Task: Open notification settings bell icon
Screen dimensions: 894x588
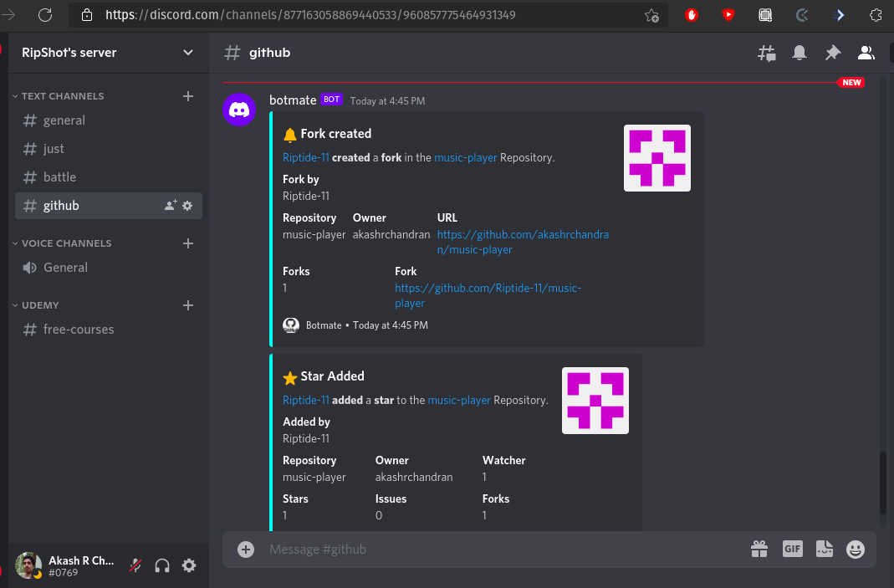Action: 799,53
